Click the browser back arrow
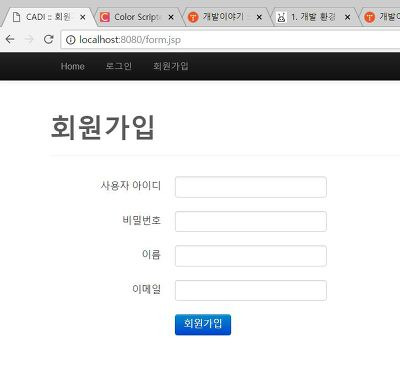Viewport: 400px width, 390px height. [10, 39]
